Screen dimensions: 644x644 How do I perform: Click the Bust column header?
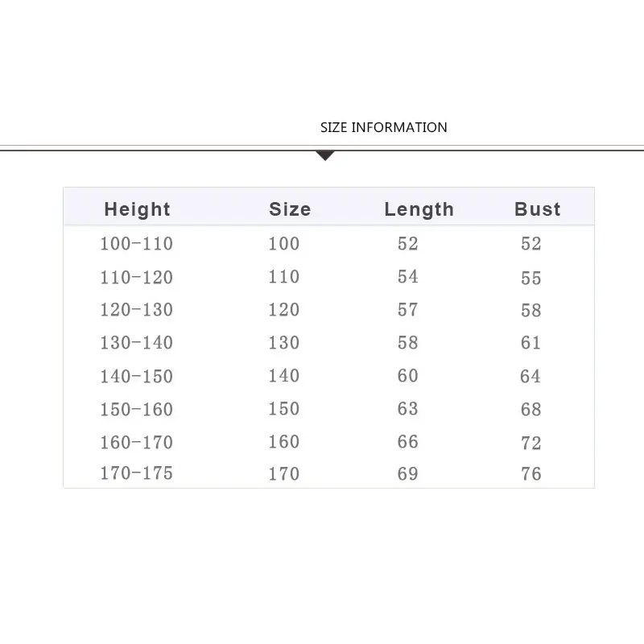(x=537, y=209)
